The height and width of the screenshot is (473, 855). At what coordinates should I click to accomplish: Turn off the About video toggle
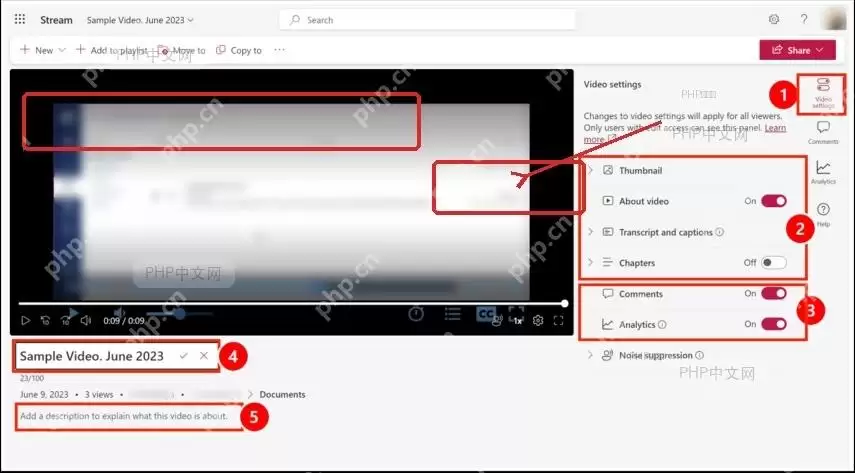tap(774, 201)
